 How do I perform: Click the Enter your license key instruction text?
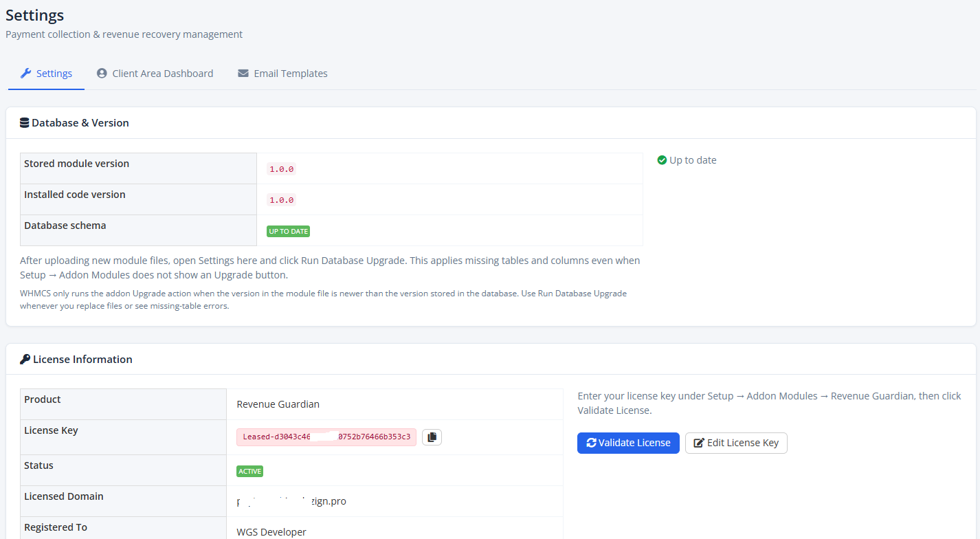click(770, 403)
